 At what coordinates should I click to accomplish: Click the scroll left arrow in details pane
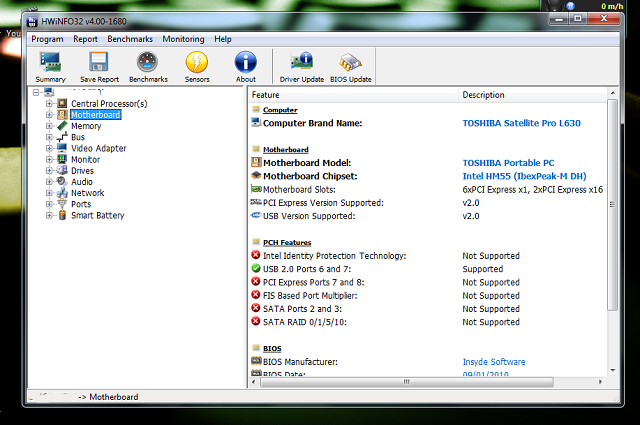[253, 382]
